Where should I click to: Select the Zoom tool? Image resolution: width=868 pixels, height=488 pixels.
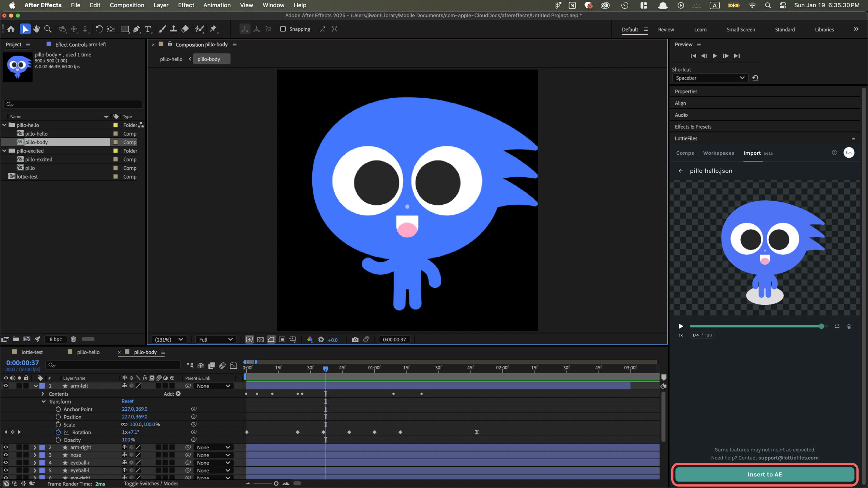[x=48, y=29]
